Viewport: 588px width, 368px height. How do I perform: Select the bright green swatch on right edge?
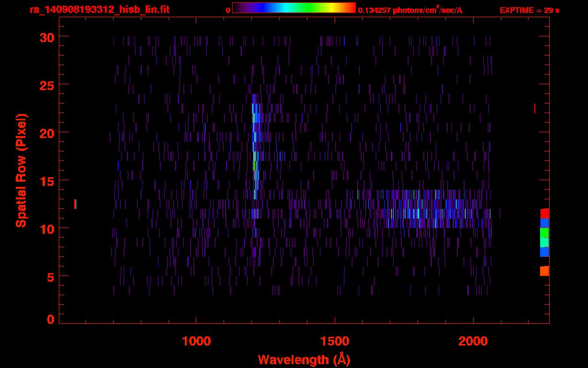pyautogui.click(x=544, y=233)
